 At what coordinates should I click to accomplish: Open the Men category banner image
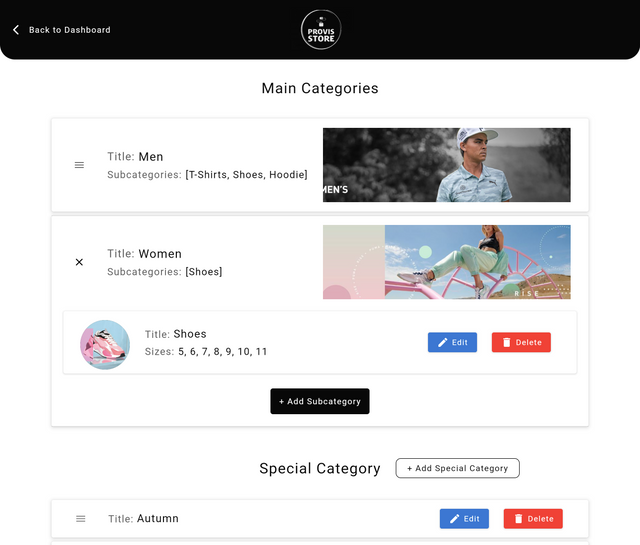coord(447,165)
